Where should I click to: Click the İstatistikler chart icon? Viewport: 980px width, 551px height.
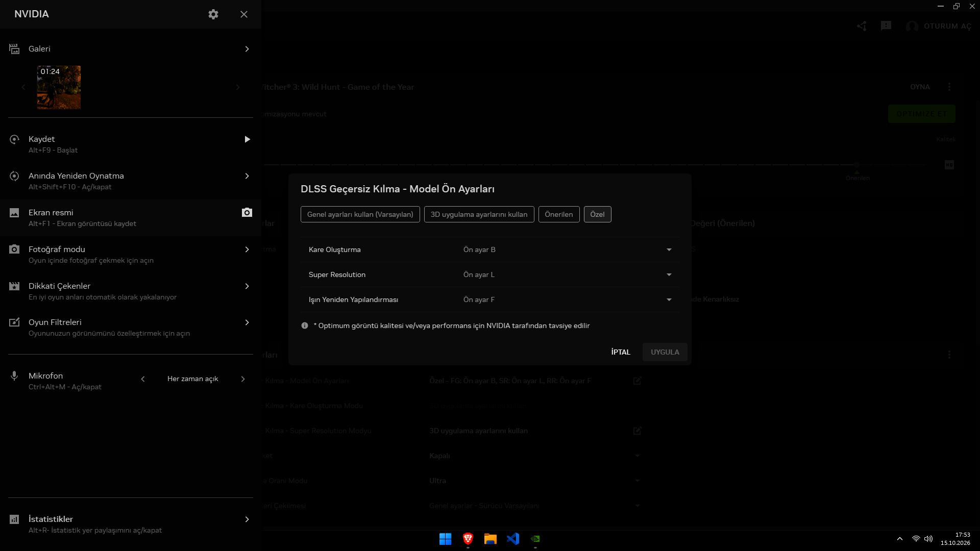tap(14, 519)
